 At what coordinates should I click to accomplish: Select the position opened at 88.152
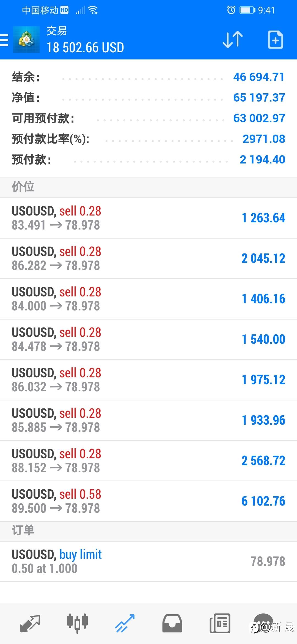(x=148, y=461)
